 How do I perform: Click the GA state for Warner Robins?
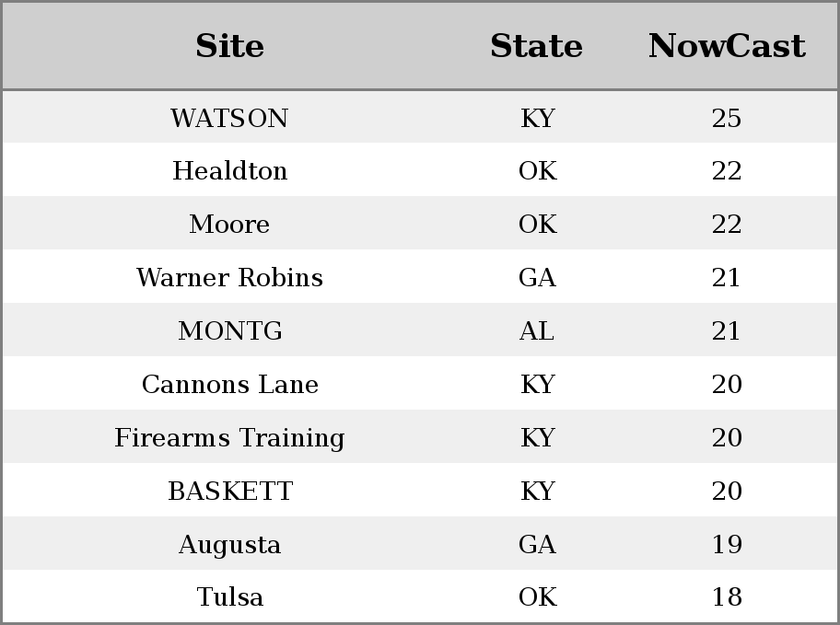coord(537,277)
